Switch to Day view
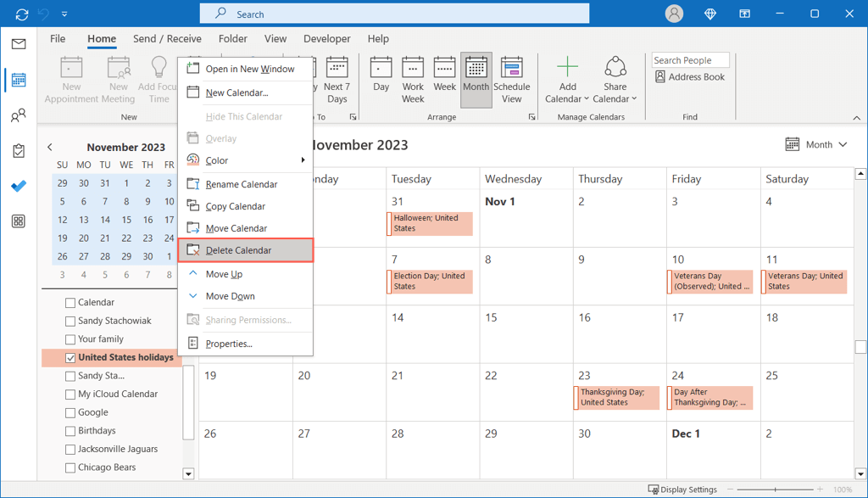 point(381,74)
